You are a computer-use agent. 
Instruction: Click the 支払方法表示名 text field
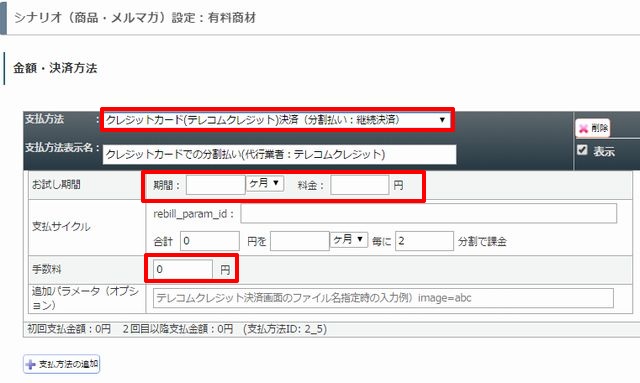pyautogui.click(x=279, y=154)
